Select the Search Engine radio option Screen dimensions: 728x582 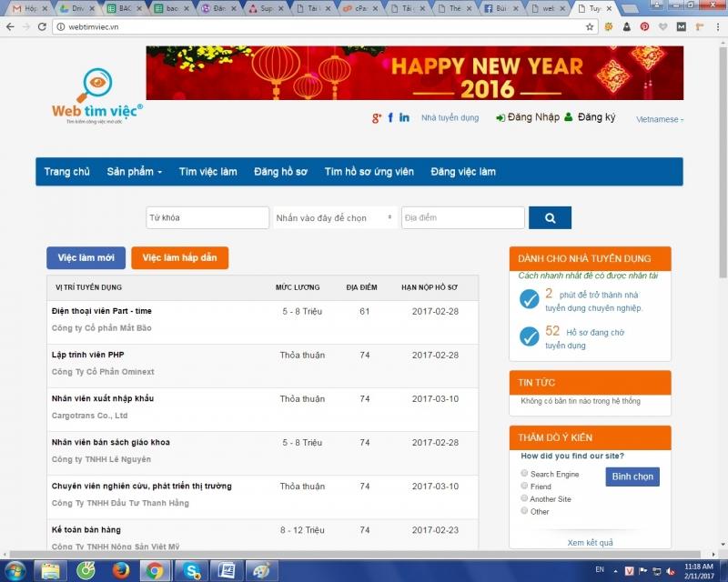[x=524, y=474]
